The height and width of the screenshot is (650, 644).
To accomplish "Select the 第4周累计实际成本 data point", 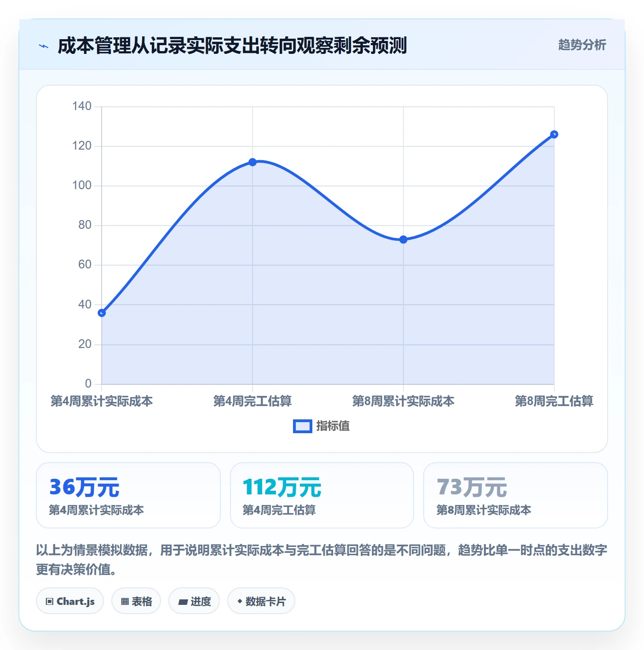I will click(102, 313).
